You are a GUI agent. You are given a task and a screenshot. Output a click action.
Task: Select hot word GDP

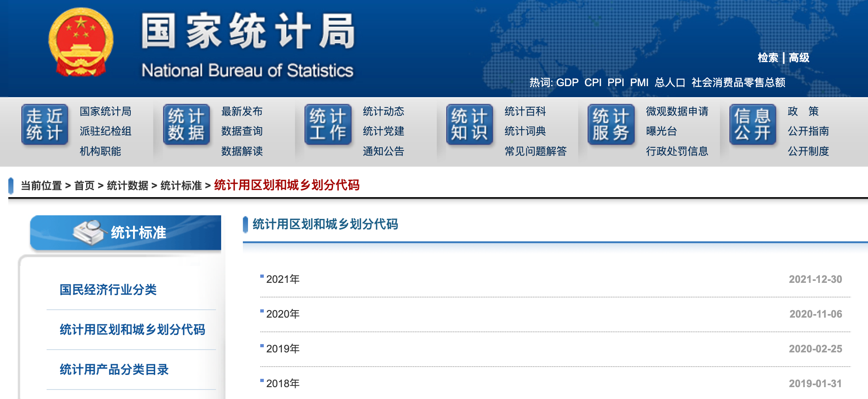567,83
